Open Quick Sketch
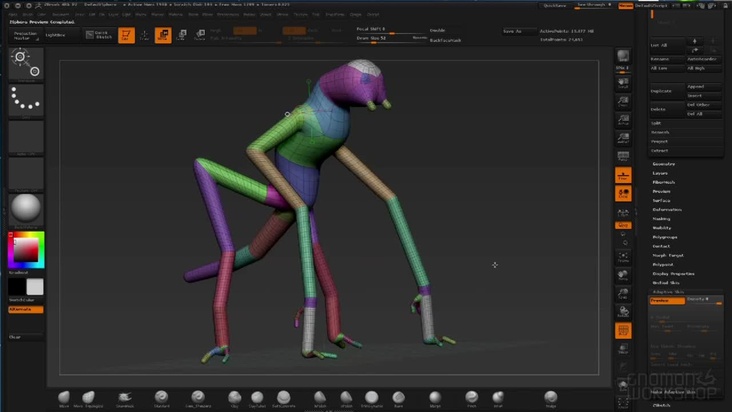 pyautogui.click(x=99, y=35)
